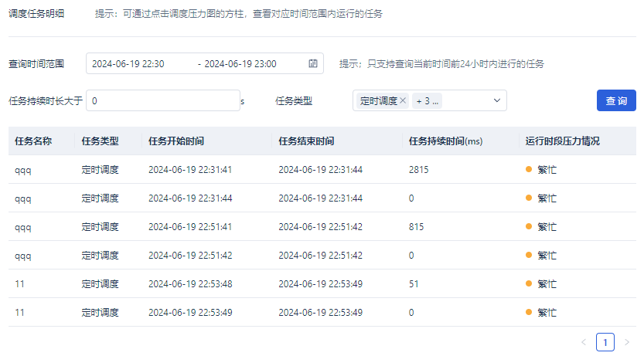644x356 pixels.
Task: Click the 查询 button
Action: [x=616, y=101]
